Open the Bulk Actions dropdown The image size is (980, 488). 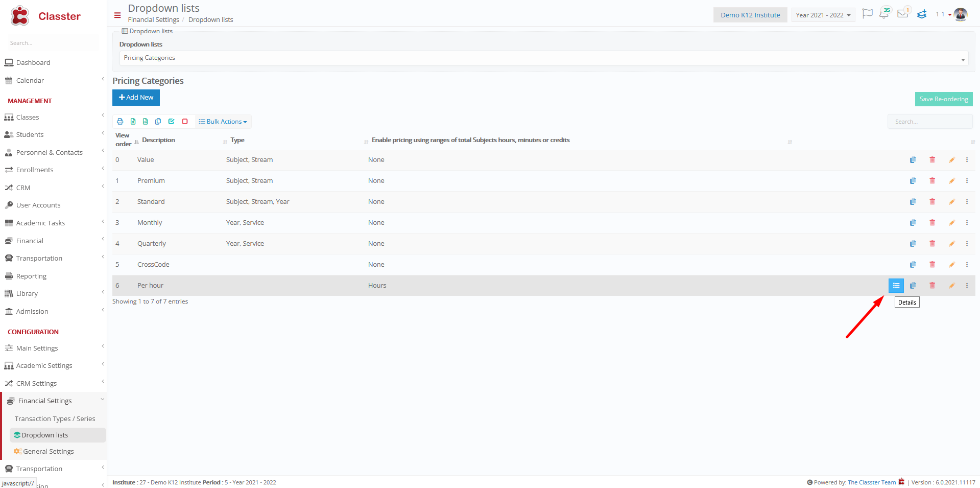223,122
